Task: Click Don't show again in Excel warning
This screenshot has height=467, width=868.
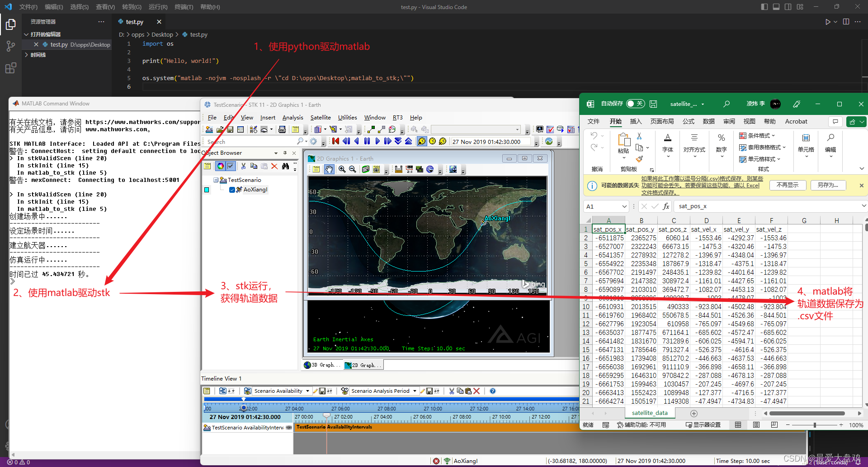Action: (x=787, y=185)
